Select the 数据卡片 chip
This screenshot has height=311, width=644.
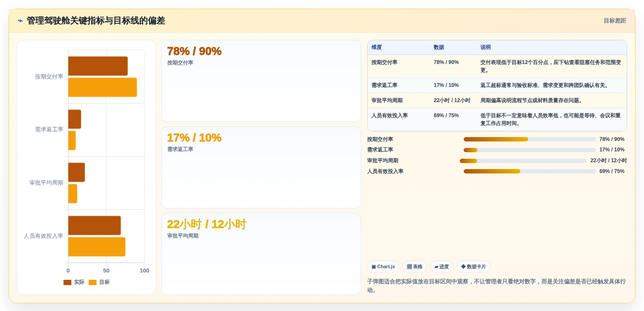474,267
